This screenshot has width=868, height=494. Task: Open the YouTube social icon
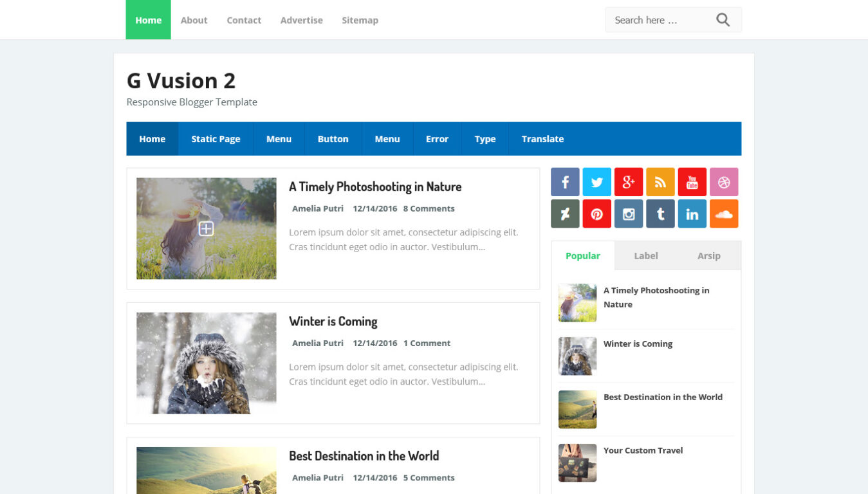pos(692,182)
